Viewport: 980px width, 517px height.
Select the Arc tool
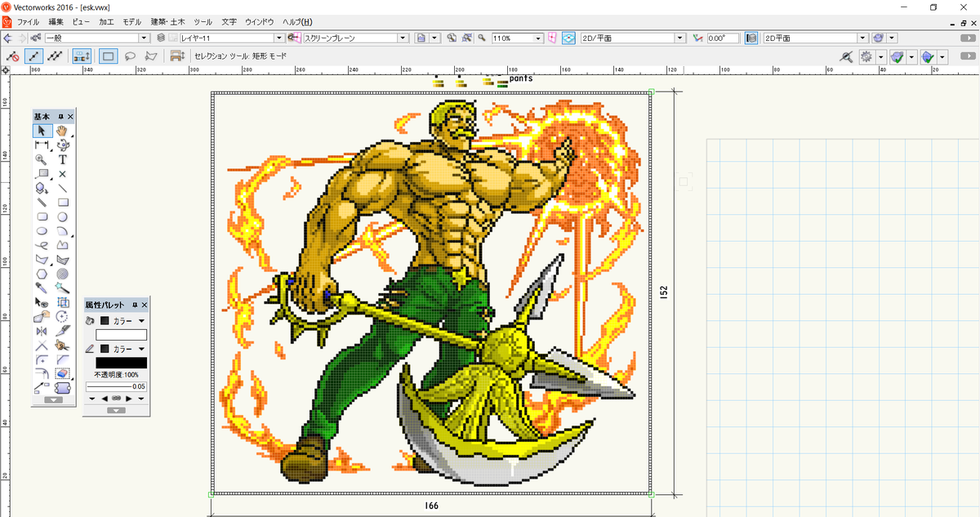(62, 231)
